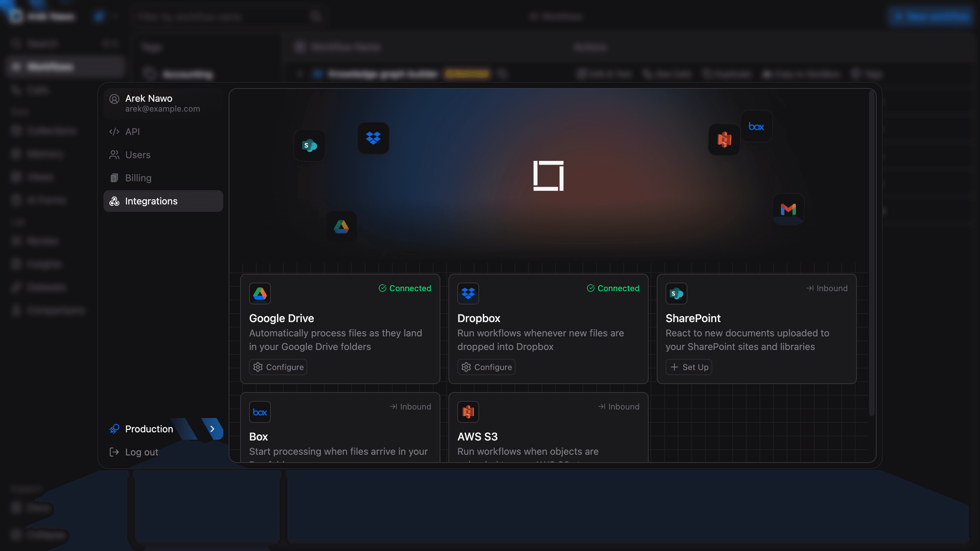Click the Dropbox Connected status

click(613, 288)
